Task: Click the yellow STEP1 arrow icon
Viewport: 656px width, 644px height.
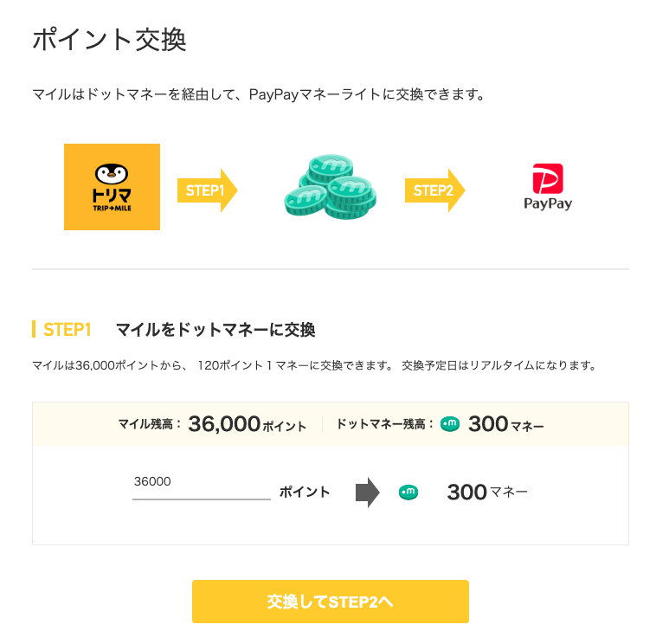Action: click(x=208, y=190)
